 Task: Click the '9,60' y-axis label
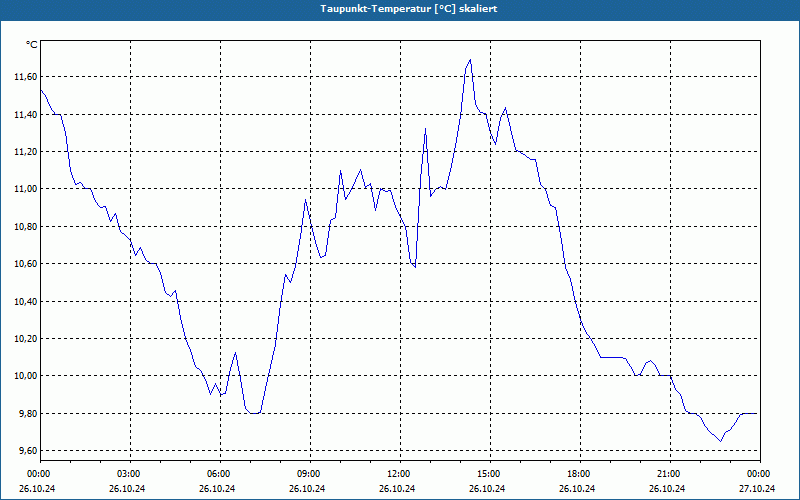coord(27,451)
